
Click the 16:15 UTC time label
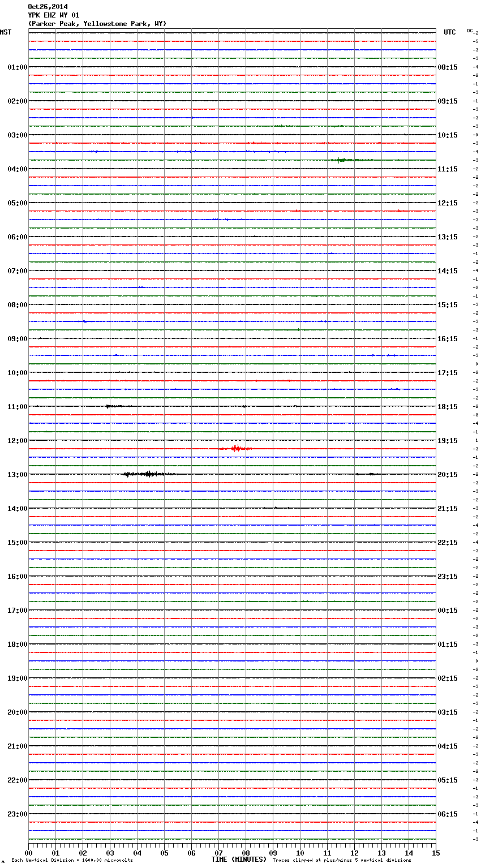coord(448,339)
